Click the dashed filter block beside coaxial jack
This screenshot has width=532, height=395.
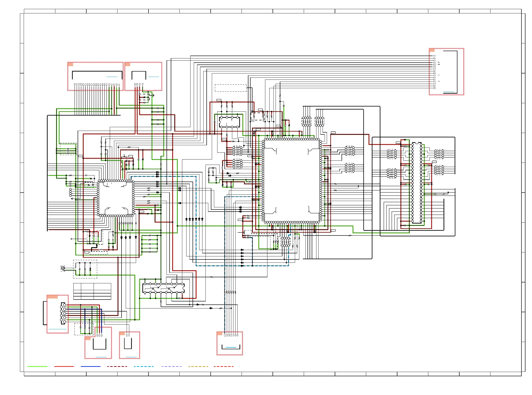click(85, 269)
